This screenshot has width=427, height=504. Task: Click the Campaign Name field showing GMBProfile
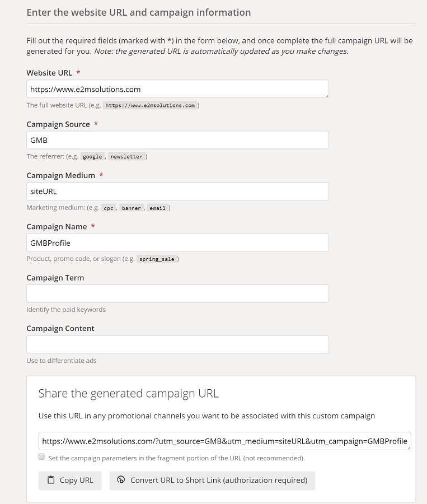click(x=177, y=242)
